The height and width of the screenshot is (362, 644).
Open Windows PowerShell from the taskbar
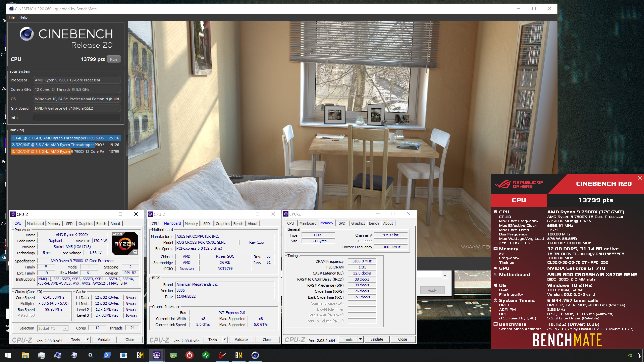point(107,355)
